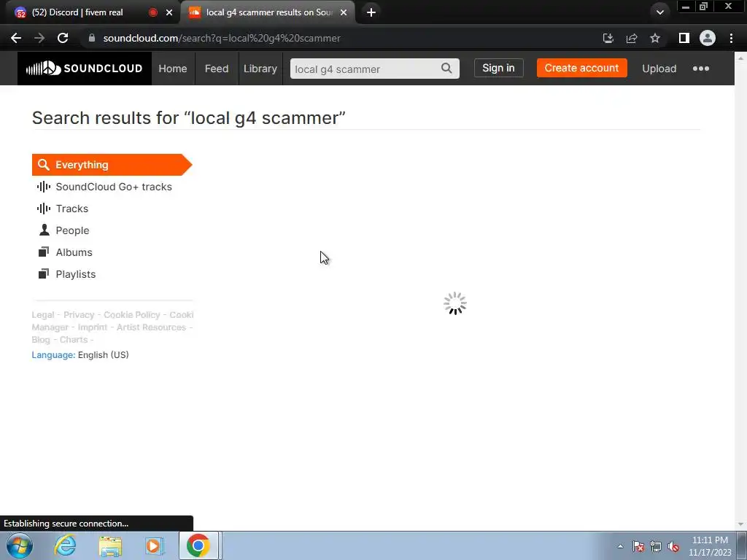The height and width of the screenshot is (560, 747).
Task: Click the search magnifier icon in search box
Action: tap(446, 69)
